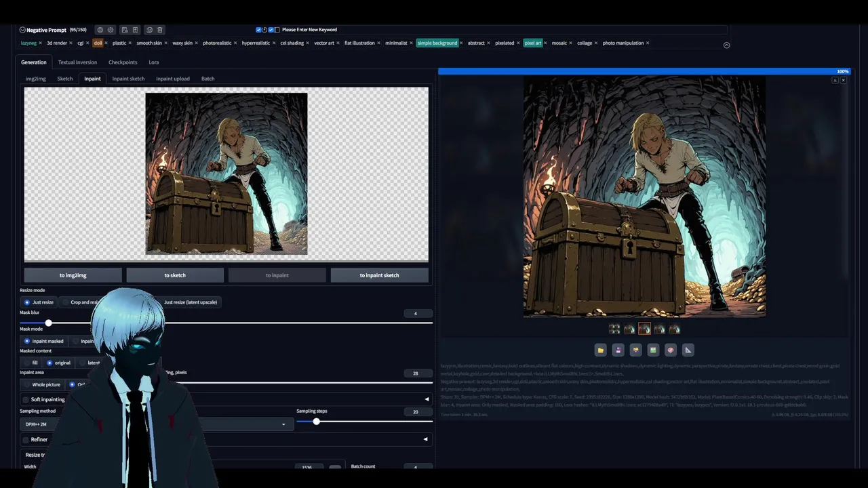The image size is (868, 488).
Task: Click the 'to inpaint sketch' button
Action: 379,275
